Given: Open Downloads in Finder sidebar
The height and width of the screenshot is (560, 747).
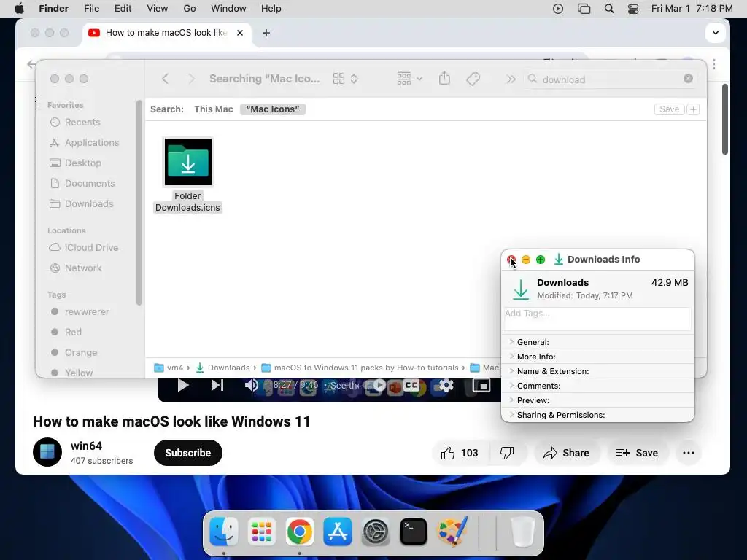Looking at the screenshot, I should (88, 204).
